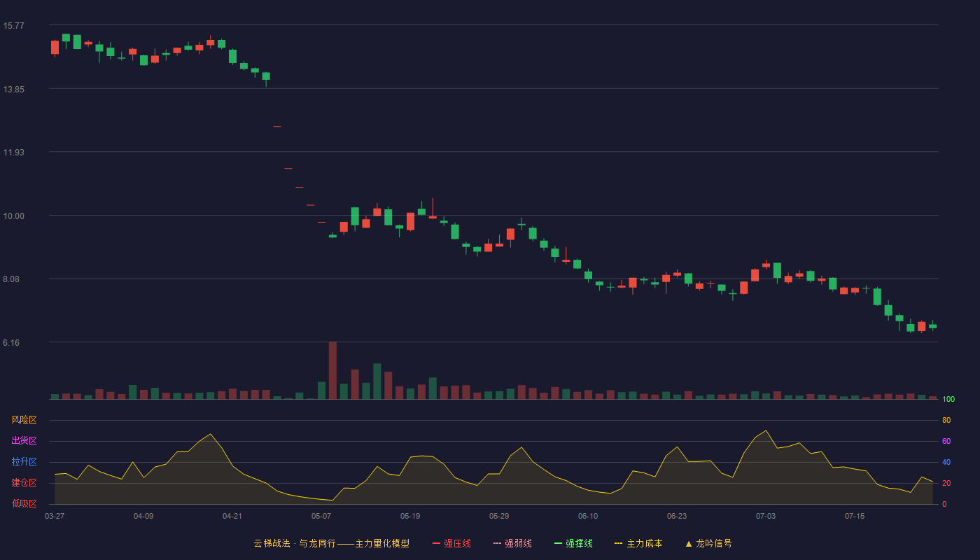The height and width of the screenshot is (560, 980).
Task: Click the 06-23 date label
Action: [x=677, y=516]
